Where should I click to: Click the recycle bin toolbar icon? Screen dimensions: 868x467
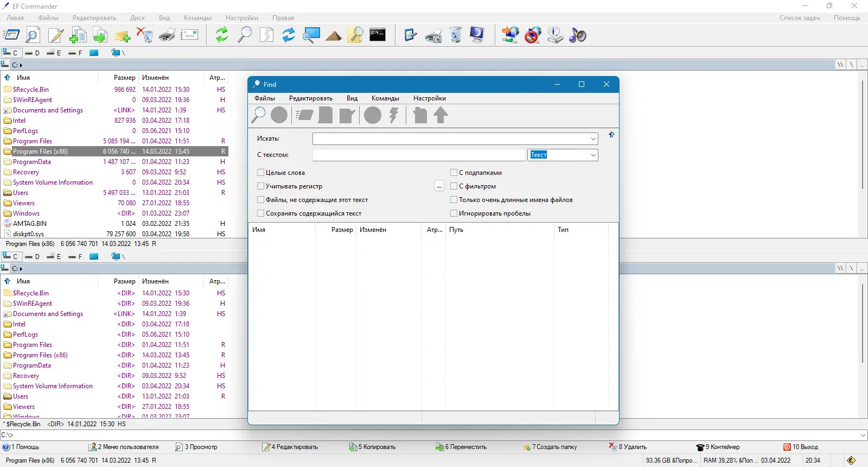coord(456,35)
